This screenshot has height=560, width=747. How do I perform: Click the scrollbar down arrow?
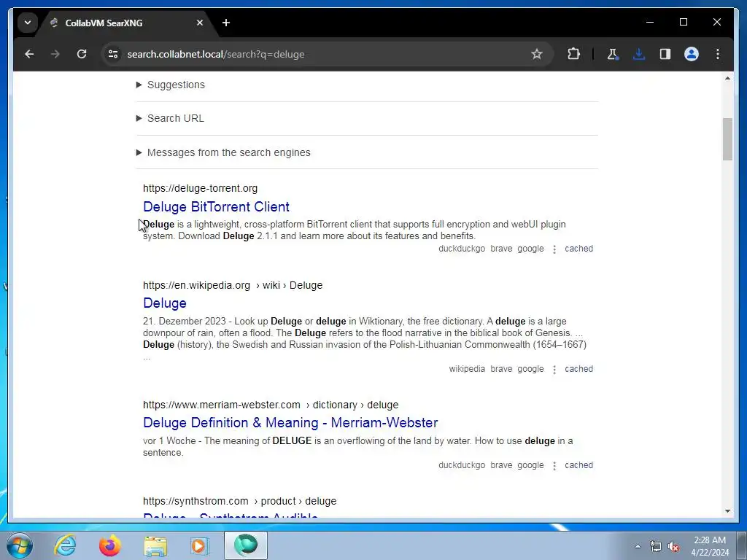tap(727, 511)
